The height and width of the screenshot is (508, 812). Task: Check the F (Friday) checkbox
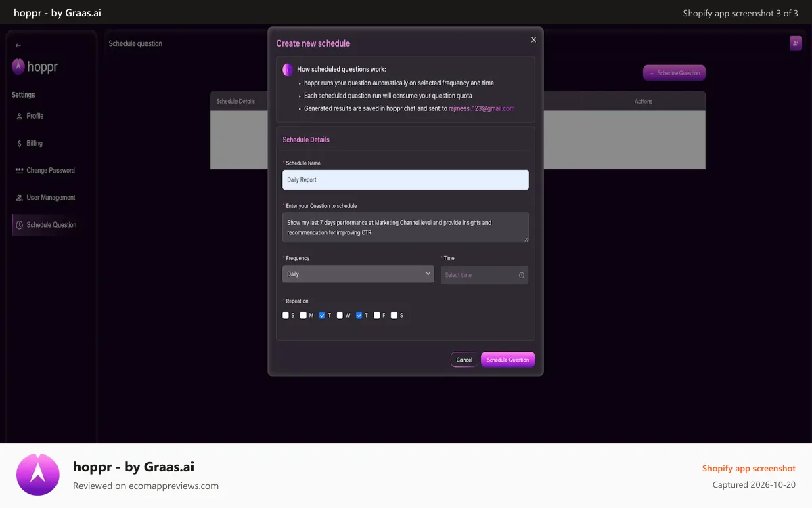(376, 315)
